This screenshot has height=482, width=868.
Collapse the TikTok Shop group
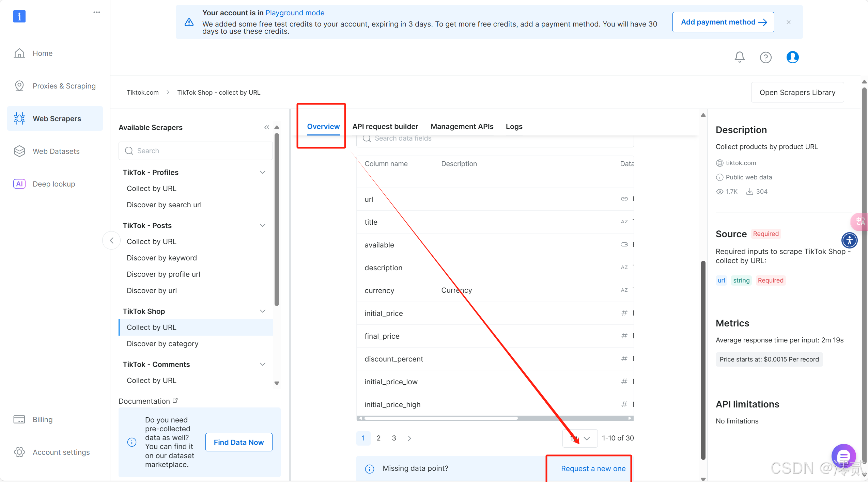(263, 311)
